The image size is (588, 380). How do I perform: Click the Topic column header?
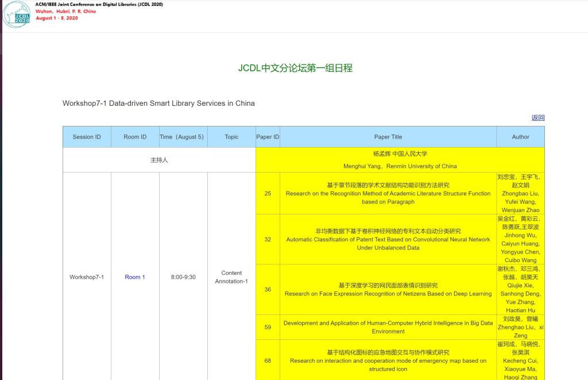click(x=231, y=137)
